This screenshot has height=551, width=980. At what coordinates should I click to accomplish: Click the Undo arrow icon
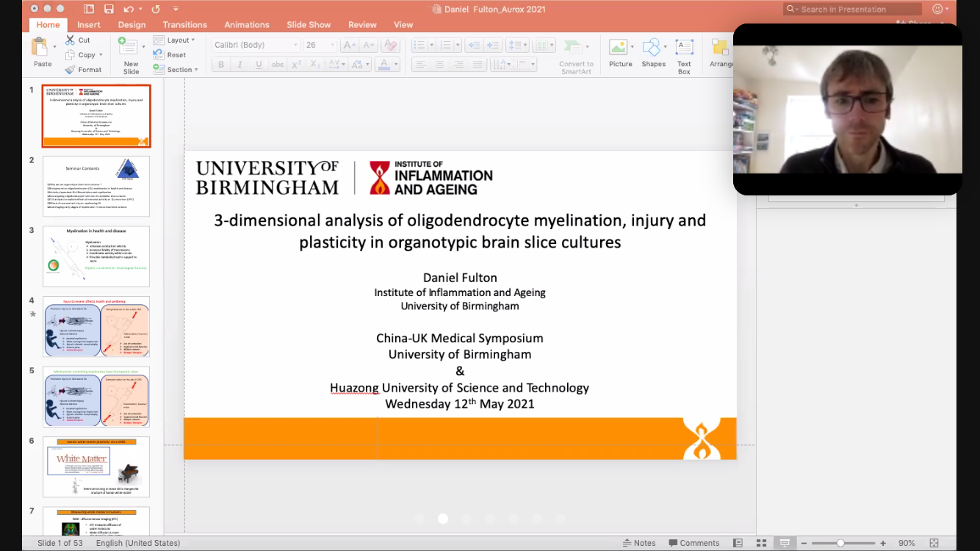click(129, 9)
